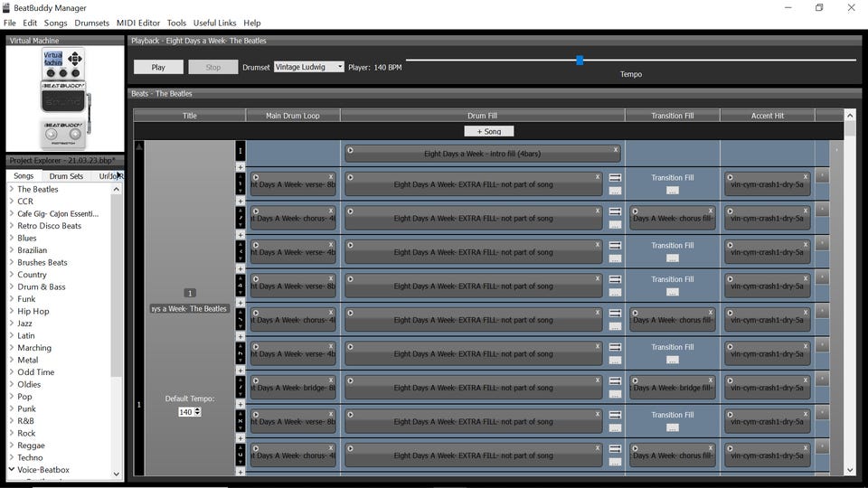Select the Reggae folder
This screenshot has width=868, height=488.
point(31,446)
